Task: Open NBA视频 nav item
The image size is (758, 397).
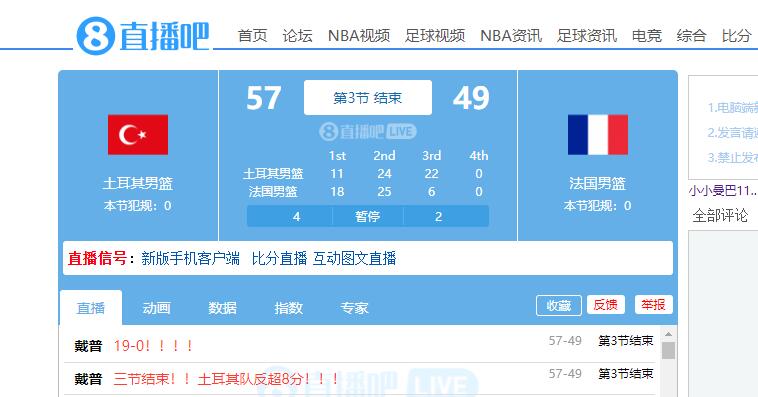Action: click(x=359, y=35)
